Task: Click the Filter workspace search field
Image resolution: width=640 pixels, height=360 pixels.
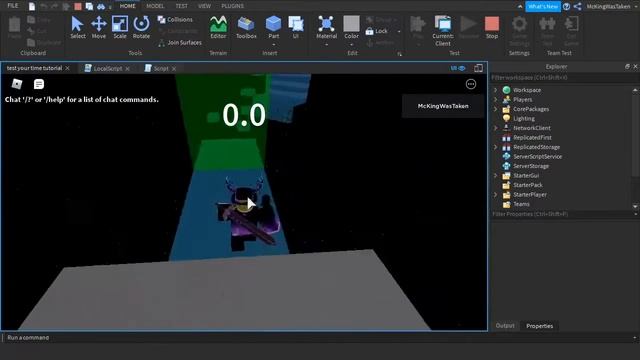Action: [564, 78]
